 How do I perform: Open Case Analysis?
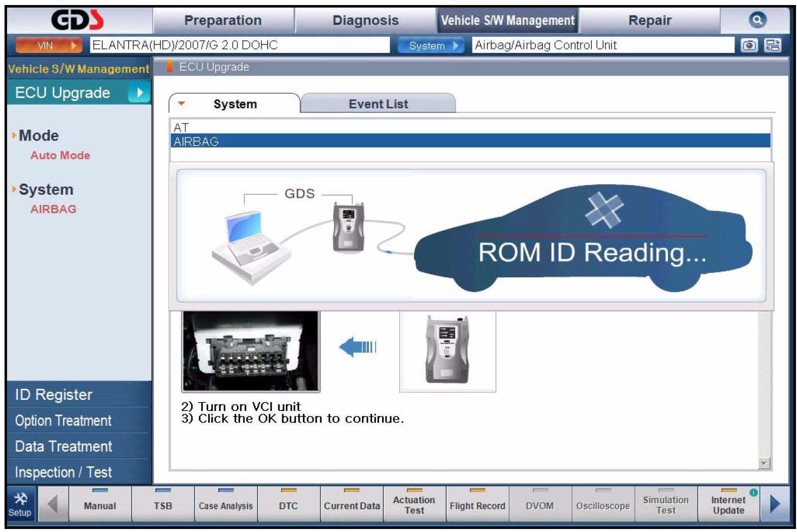226,504
